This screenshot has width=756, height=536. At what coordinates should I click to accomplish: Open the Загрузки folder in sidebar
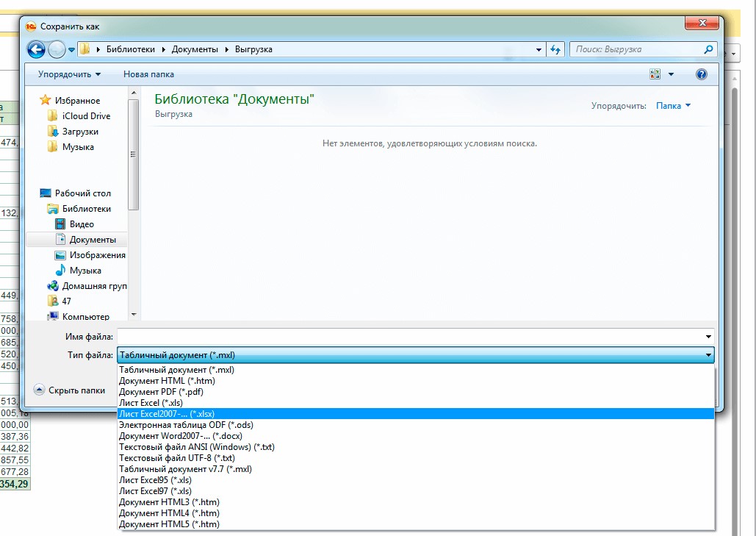[x=79, y=132]
